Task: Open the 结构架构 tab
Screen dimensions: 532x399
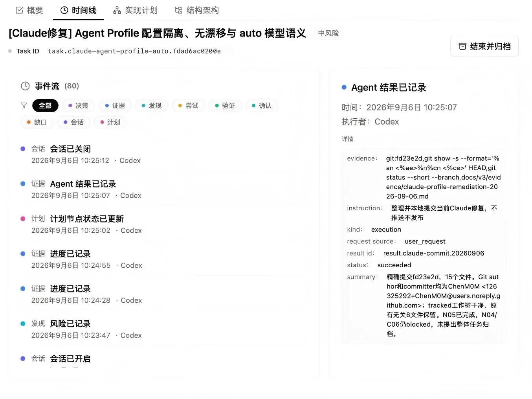Action: click(x=197, y=10)
